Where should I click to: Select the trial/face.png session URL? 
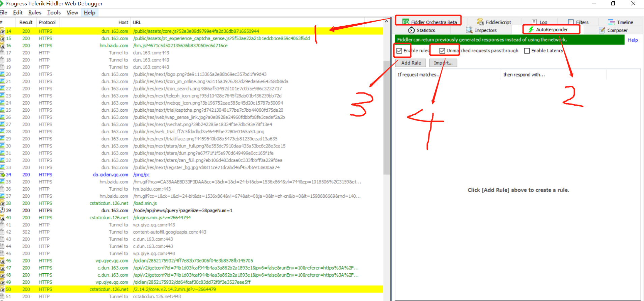pyautogui.click(x=205, y=139)
